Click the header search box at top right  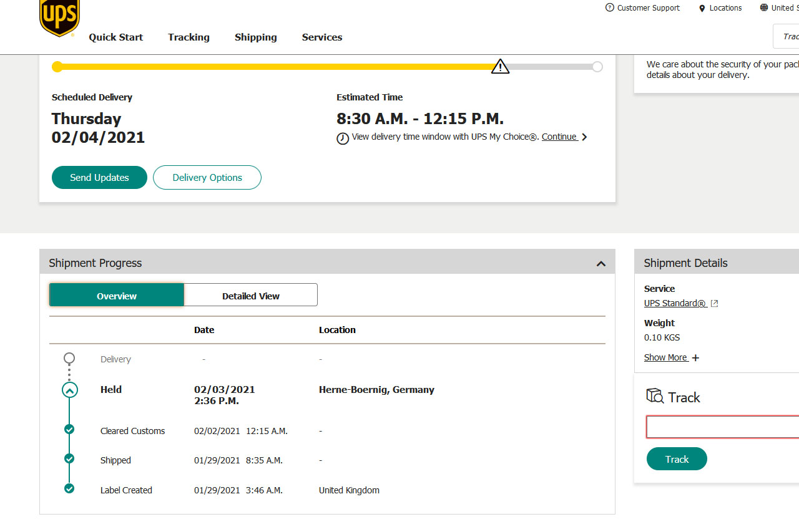786,37
